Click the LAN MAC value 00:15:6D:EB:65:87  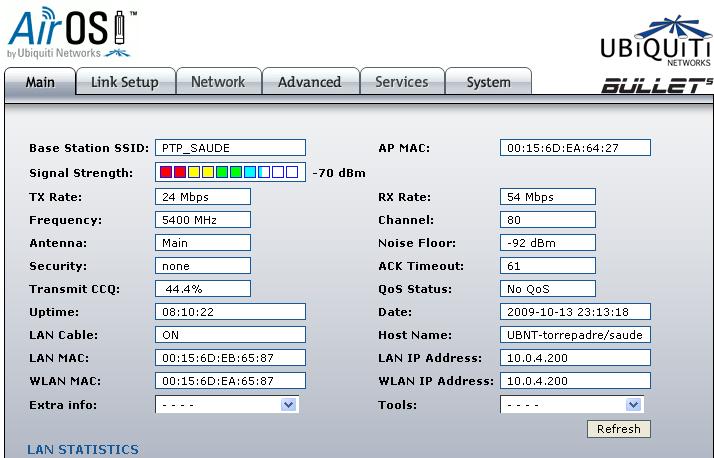[x=230, y=358]
